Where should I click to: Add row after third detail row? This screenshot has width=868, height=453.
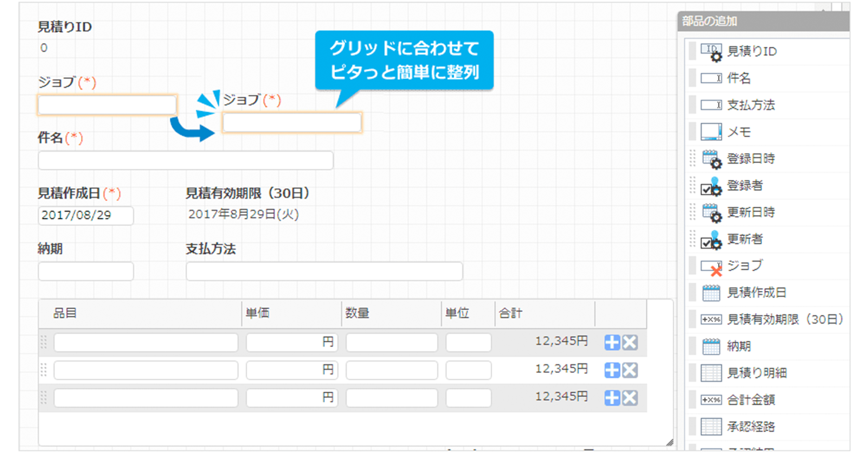pos(612,398)
